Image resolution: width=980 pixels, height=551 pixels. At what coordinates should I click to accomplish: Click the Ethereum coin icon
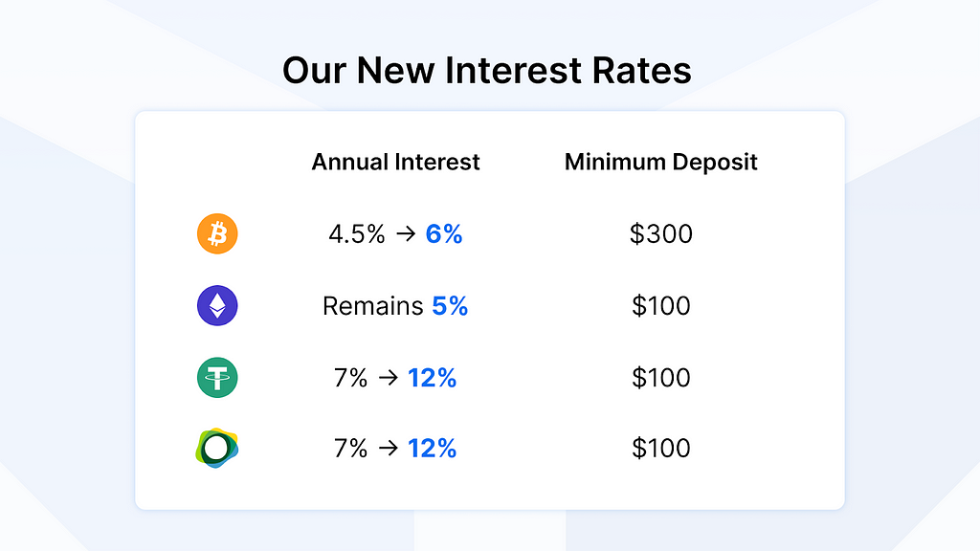click(x=217, y=306)
